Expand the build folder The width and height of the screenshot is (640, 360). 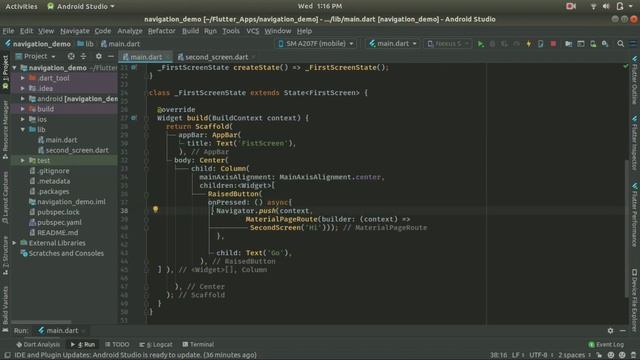tap(23, 109)
